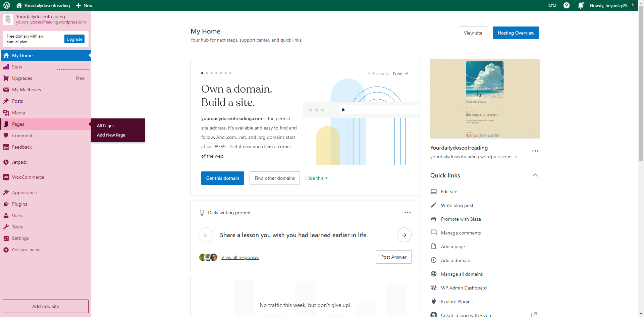Click Get this domain
This screenshot has width=644, height=317.
(223, 178)
